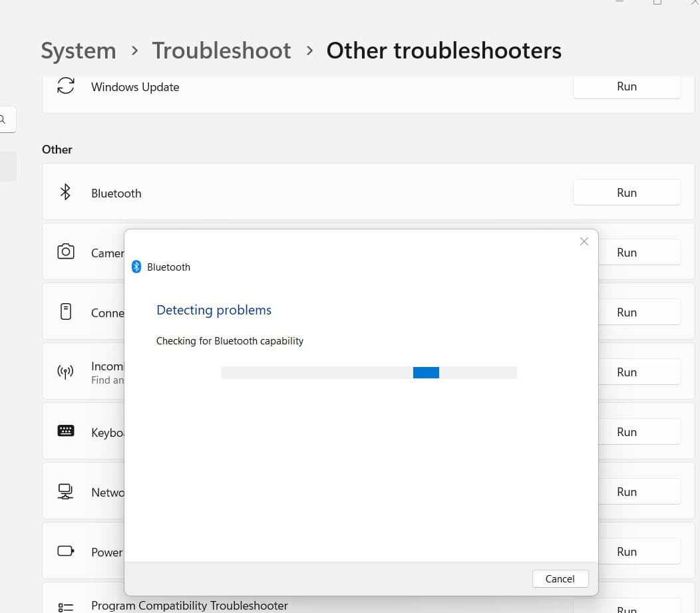Click the Camera row icon
Screen dimensions: 700x613
point(66,251)
